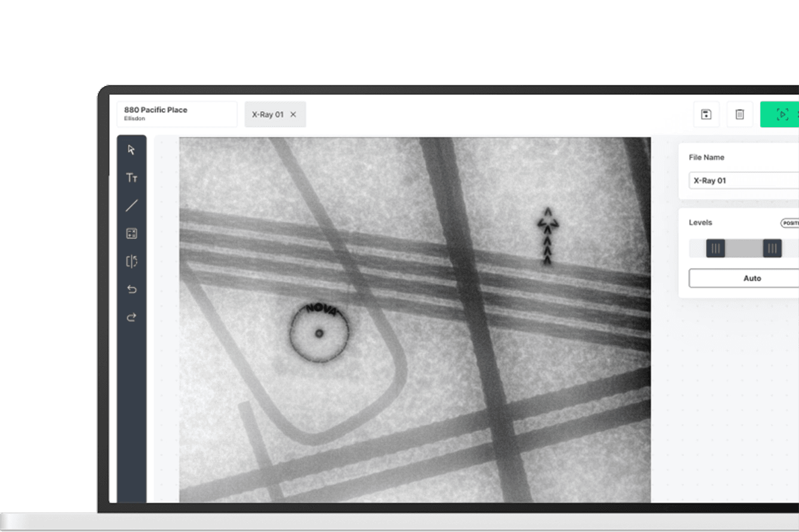
Task: Close the X-Ray 01 tab
Action: (x=293, y=115)
